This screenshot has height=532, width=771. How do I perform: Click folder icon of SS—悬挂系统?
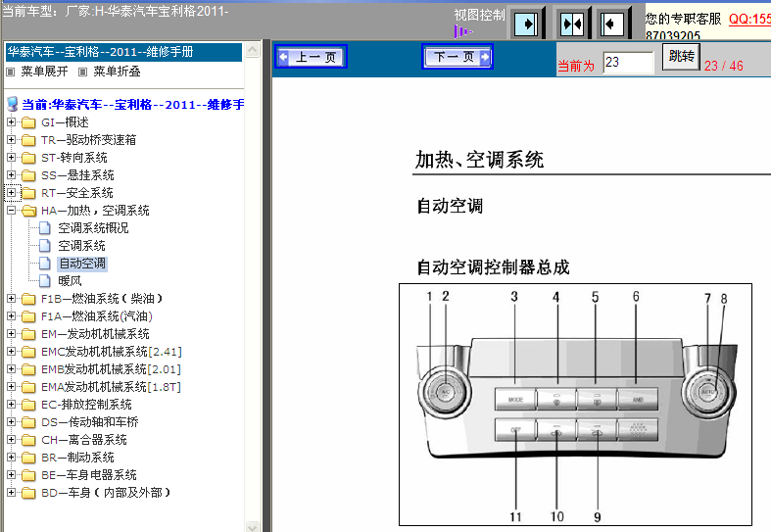click(28, 175)
